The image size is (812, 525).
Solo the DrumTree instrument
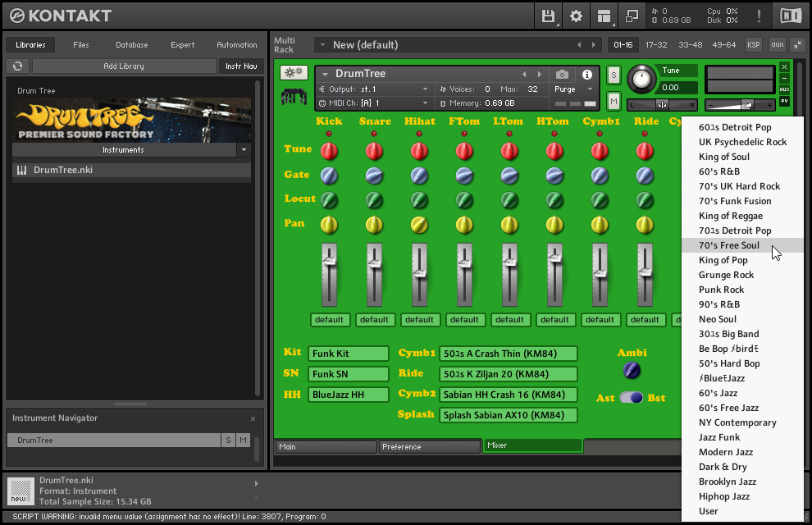[x=614, y=75]
